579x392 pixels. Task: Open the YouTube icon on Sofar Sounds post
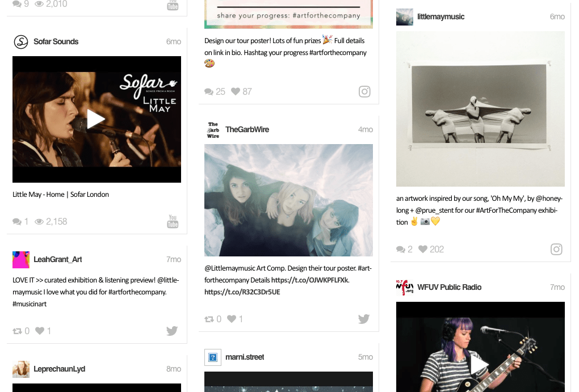173,221
